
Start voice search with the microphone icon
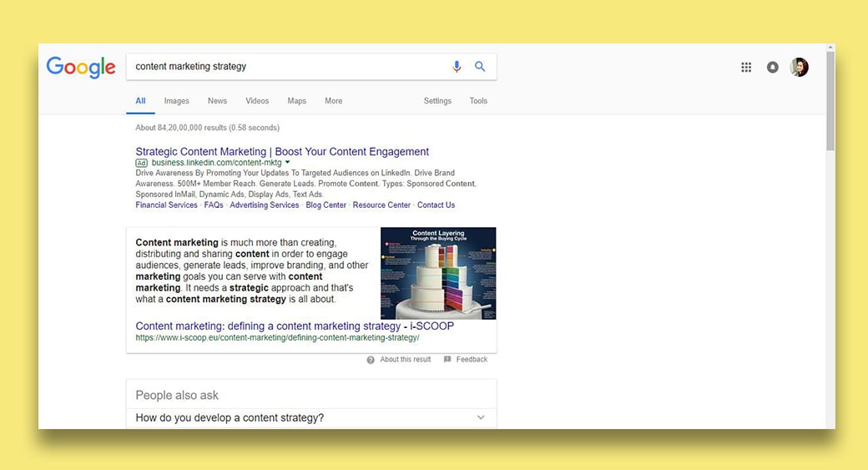click(457, 67)
